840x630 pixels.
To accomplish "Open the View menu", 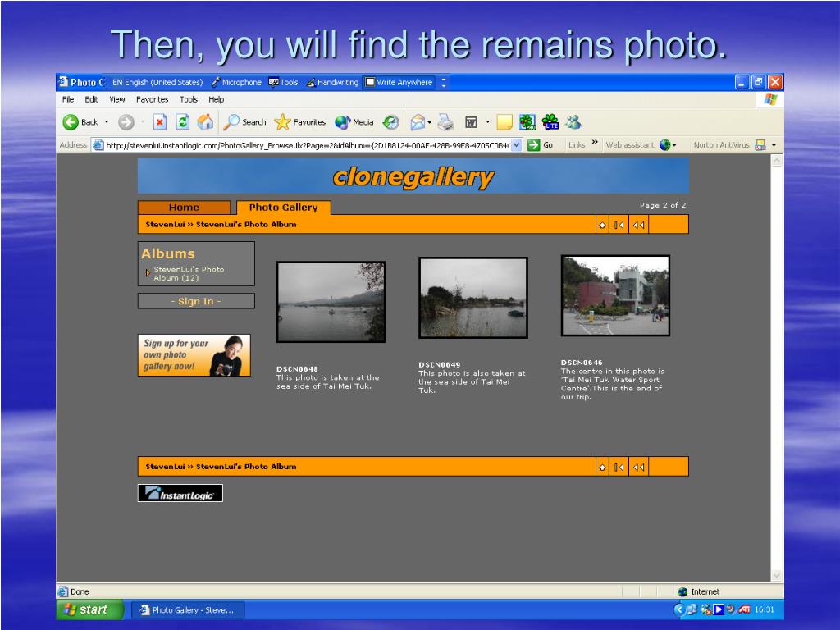I will click(116, 99).
